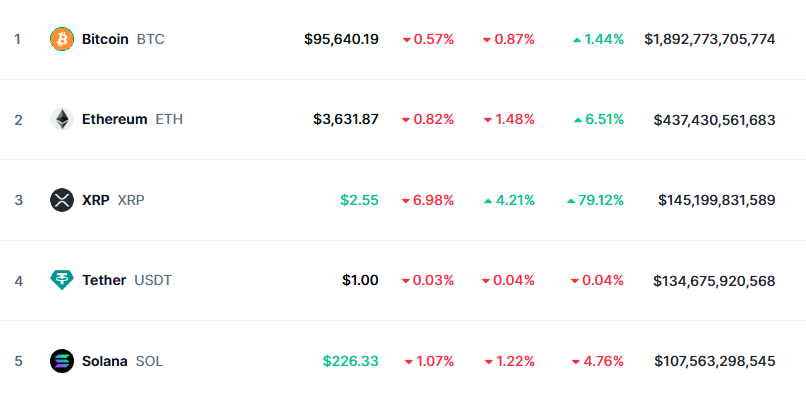Image resolution: width=806 pixels, height=400 pixels.
Task: Click Ethereum price $3,631.87
Action: click(346, 120)
